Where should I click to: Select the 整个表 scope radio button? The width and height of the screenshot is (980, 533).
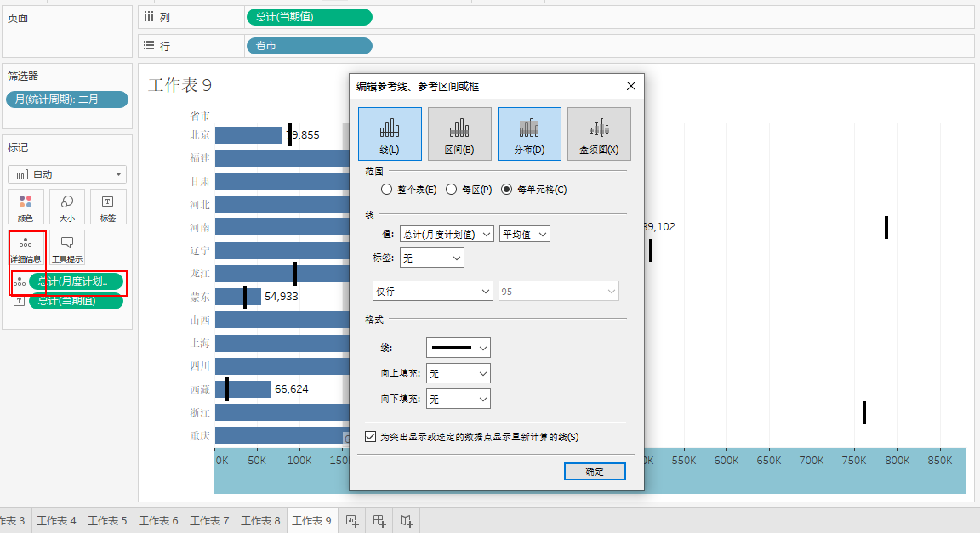(388, 189)
